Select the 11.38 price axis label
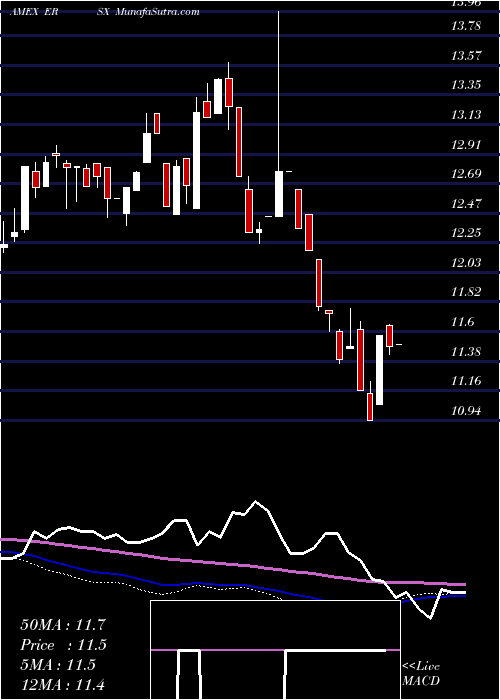 point(466,351)
